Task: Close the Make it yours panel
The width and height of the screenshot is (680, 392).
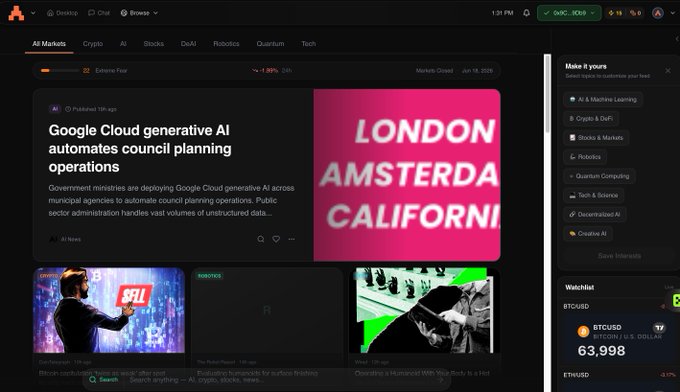Action: (668, 71)
